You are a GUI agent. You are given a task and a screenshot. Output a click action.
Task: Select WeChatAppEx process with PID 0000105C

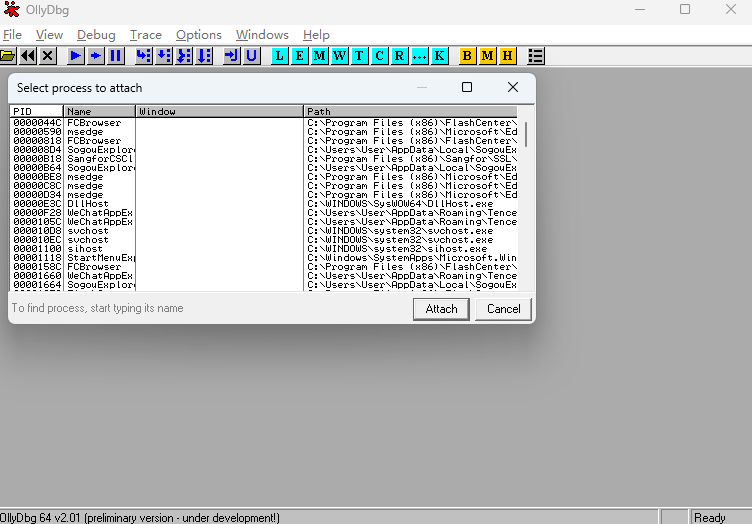[x=264, y=222]
